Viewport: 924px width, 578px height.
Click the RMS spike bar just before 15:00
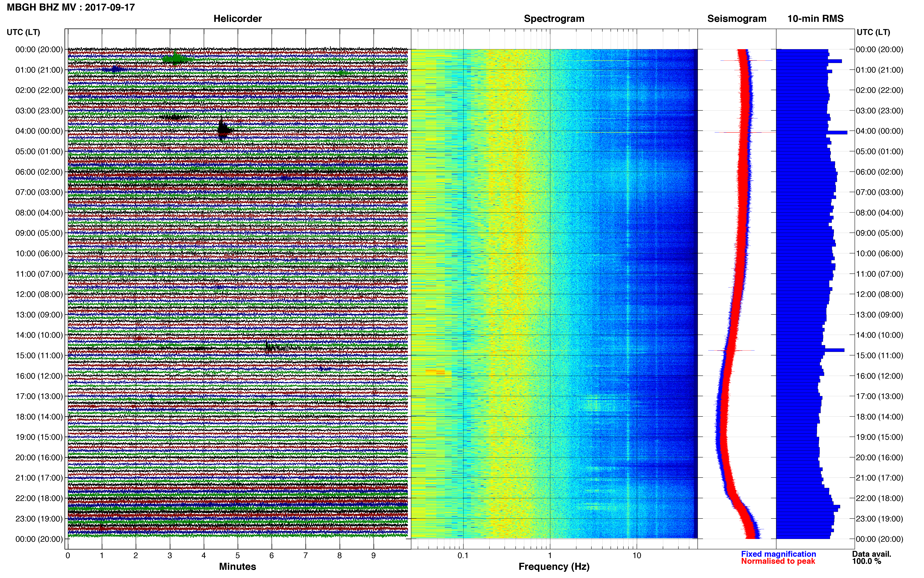tap(810, 350)
